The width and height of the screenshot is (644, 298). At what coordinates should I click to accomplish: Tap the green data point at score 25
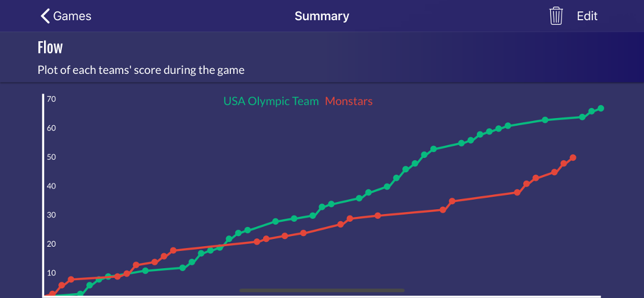pos(248,230)
